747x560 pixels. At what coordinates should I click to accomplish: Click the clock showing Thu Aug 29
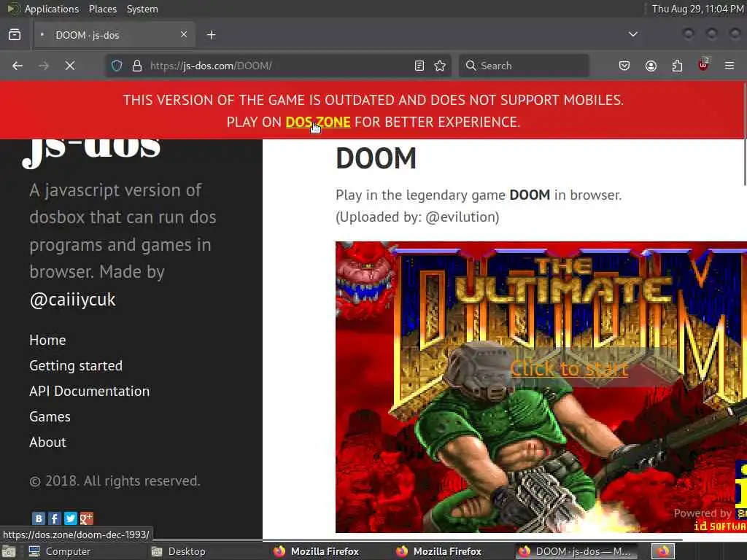(x=697, y=9)
